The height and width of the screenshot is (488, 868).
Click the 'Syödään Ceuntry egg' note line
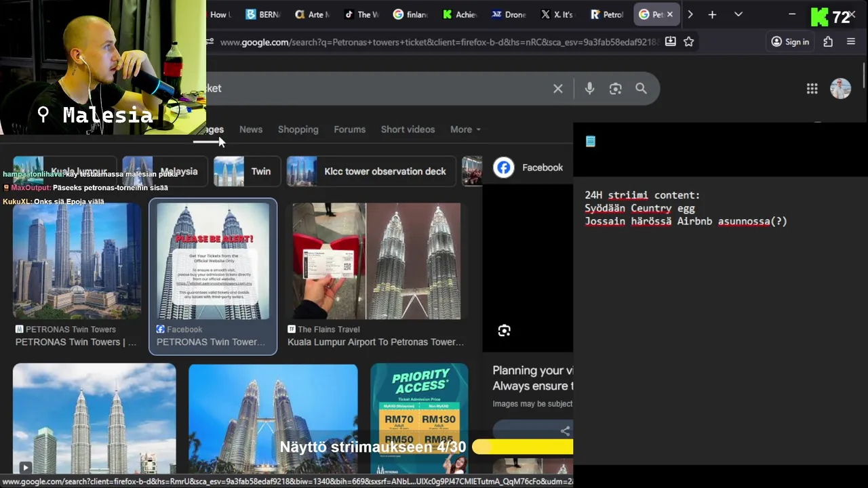point(639,208)
